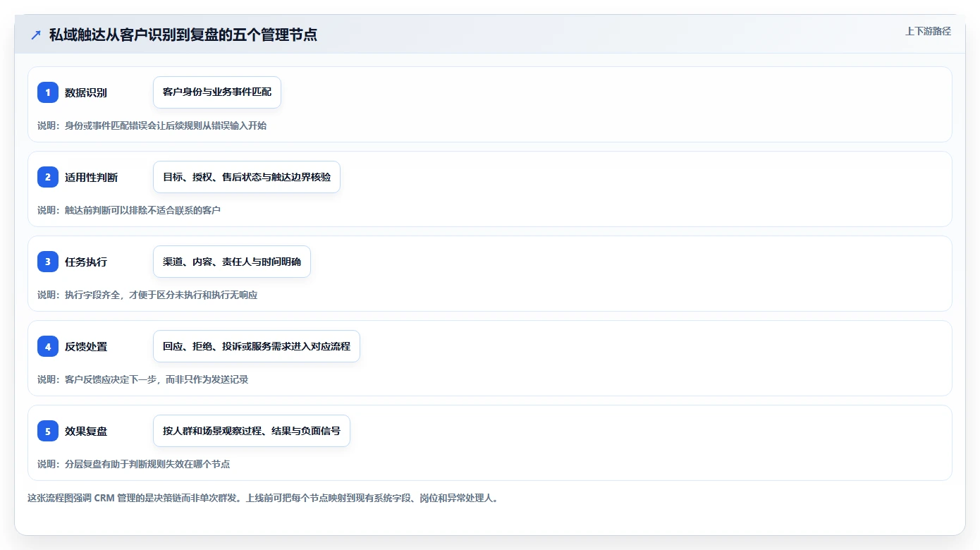Click the note 身份或事件匹配错误会让后续规则从错误输入开始
The image size is (980, 550).
(x=166, y=126)
